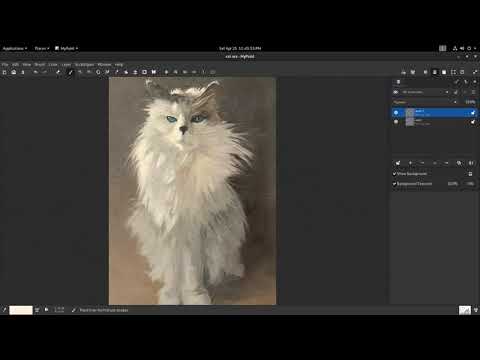Image resolution: width=480 pixels, height=360 pixels.
Task: Click the Redo toolbar icon
Action: pos(45,72)
